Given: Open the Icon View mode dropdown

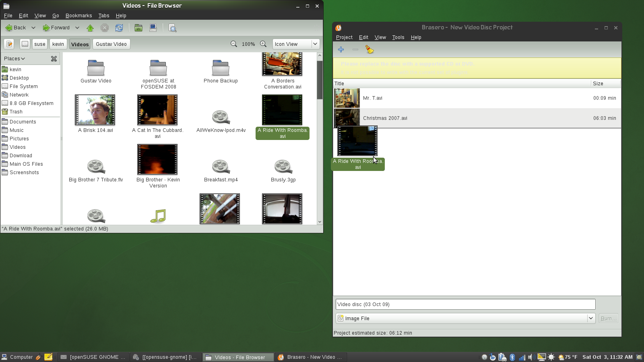Looking at the screenshot, I should tap(296, 44).
